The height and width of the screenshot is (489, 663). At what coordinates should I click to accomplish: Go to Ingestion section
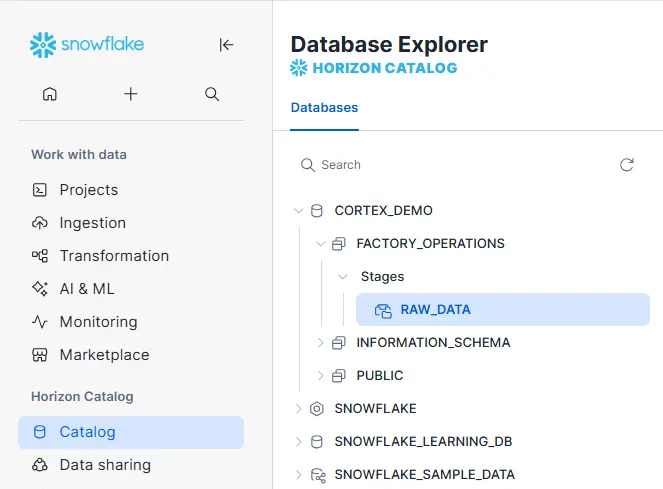(x=92, y=223)
